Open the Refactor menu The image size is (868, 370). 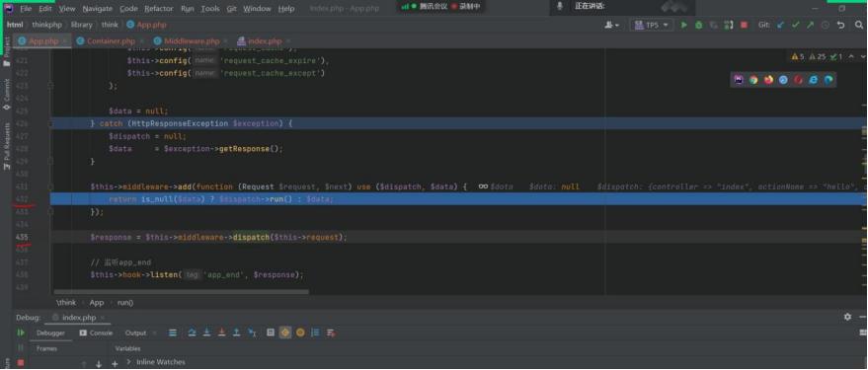click(159, 8)
